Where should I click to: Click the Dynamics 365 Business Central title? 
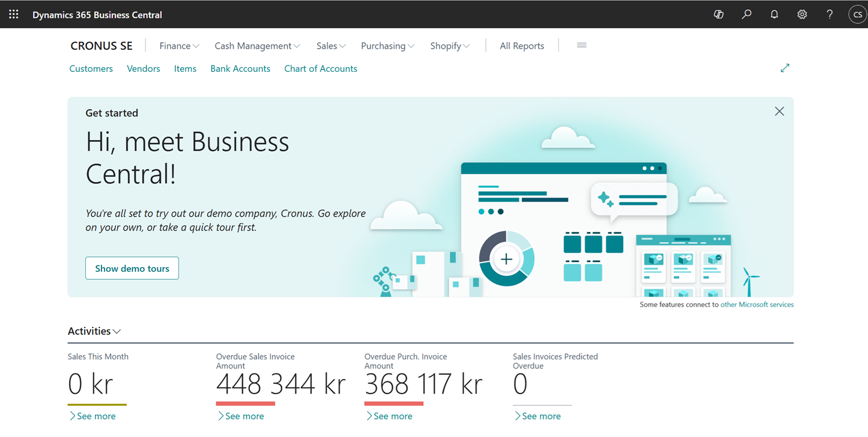[x=97, y=14]
